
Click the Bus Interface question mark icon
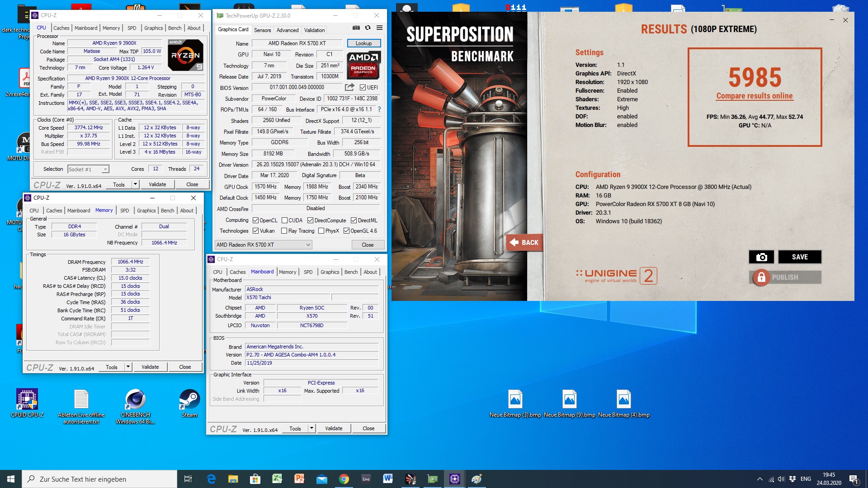[x=379, y=109]
